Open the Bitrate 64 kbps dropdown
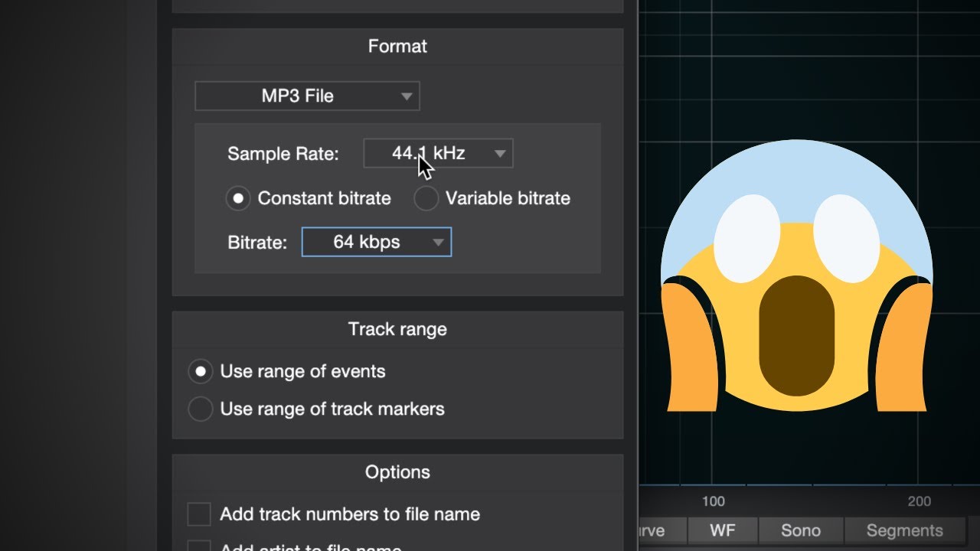The width and height of the screenshot is (980, 551). [377, 242]
